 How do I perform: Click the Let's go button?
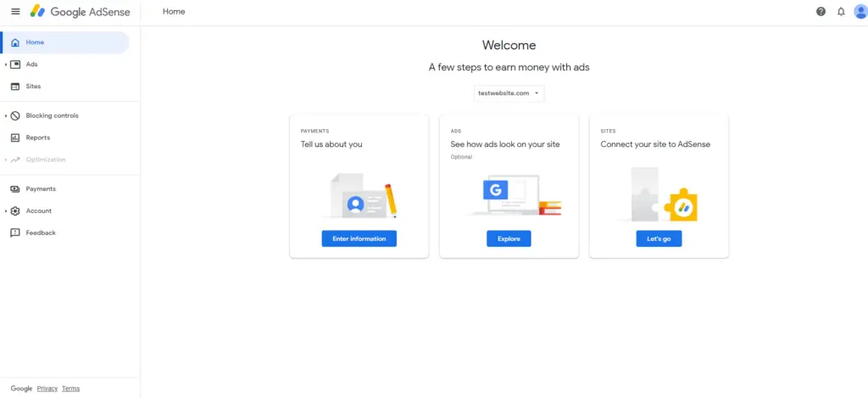(x=659, y=238)
